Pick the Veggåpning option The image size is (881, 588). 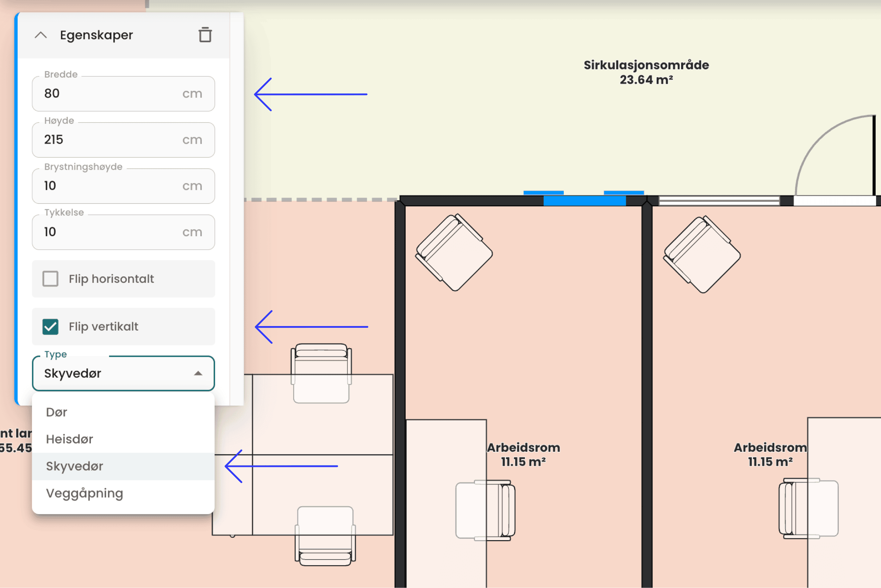click(85, 493)
